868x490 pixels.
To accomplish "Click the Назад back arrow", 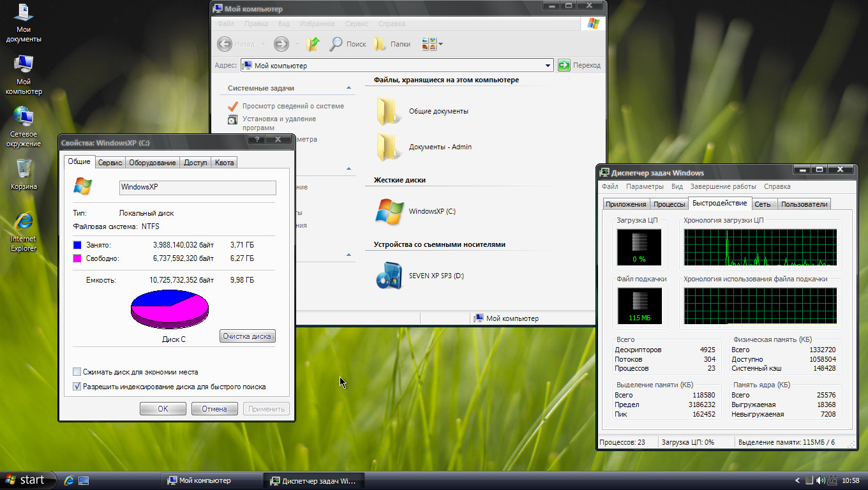I will pos(225,43).
